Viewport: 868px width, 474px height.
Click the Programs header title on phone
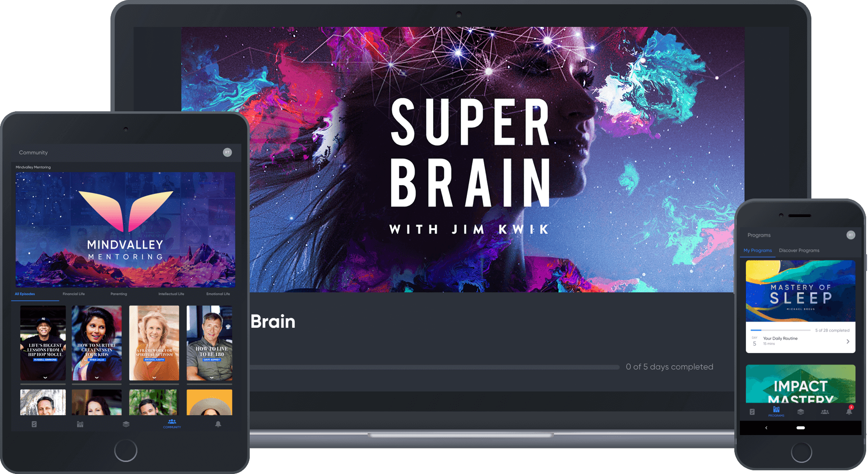759,235
